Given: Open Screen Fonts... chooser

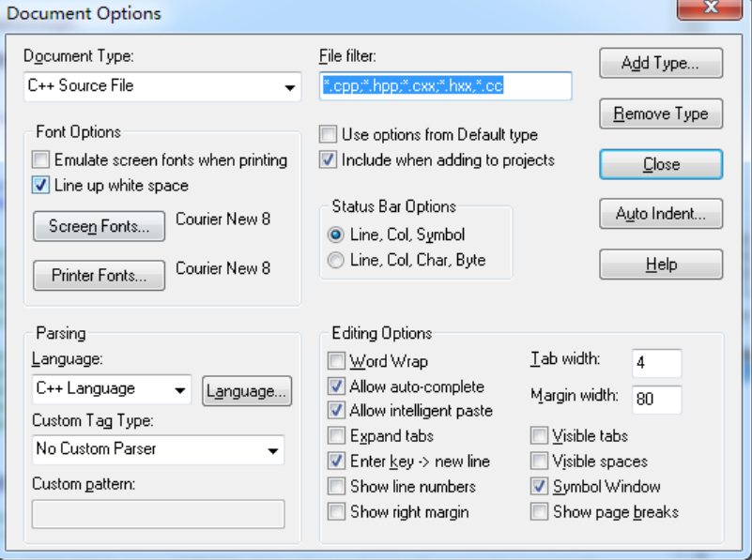Looking at the screenshot, I should pos(100,226).
